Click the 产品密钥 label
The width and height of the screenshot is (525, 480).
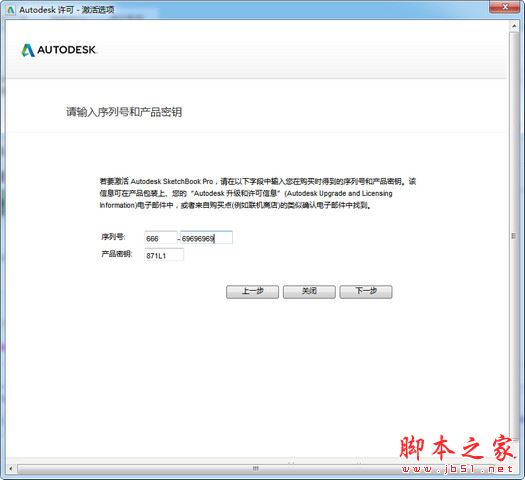tap(117, 254)
